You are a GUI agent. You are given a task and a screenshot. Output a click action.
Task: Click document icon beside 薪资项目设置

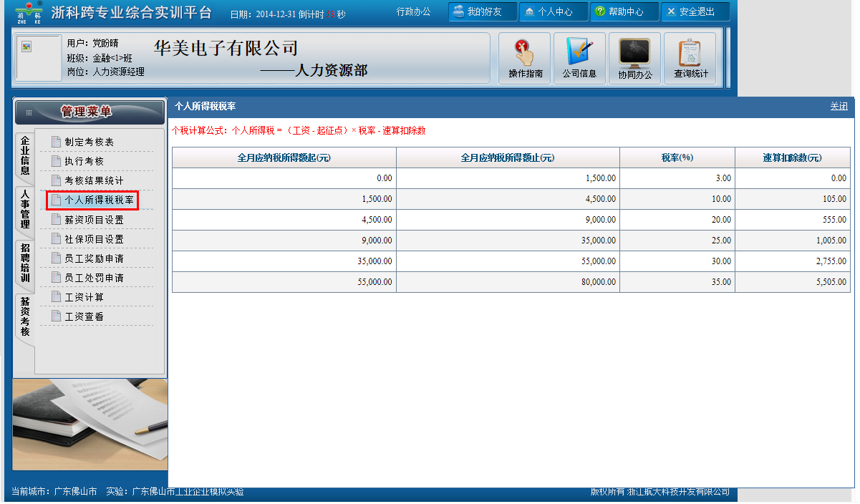tap(56, 219)
